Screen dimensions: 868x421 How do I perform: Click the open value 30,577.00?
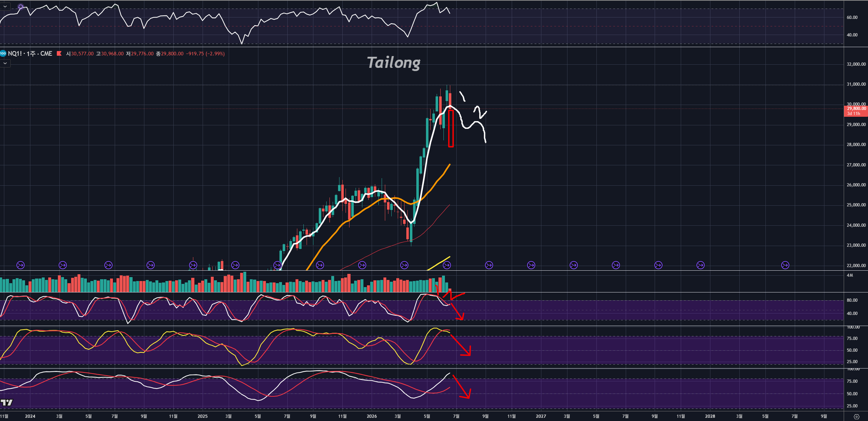coord(82,54)
